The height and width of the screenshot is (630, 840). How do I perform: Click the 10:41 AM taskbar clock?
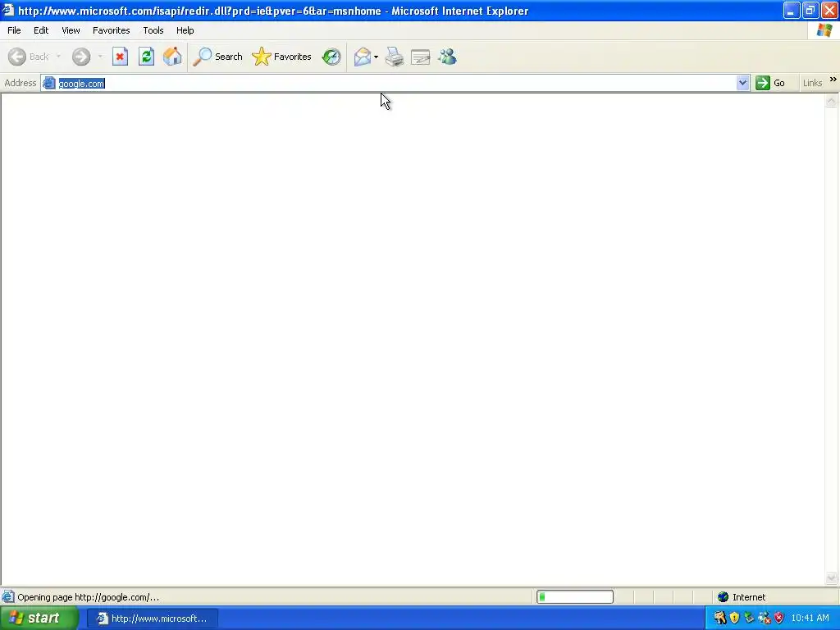[810, 619]
